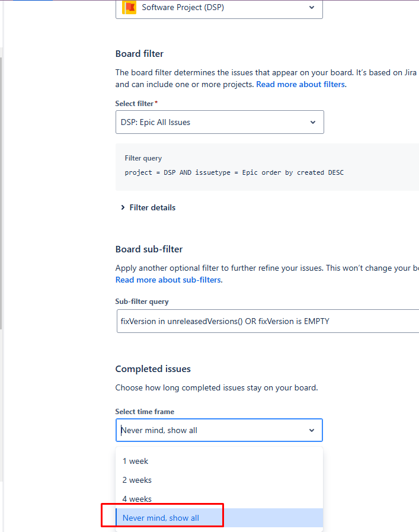This screenshot has height=532, width=419.
Task: Open the Software Project (DSP) dropdown arrow
Action: tap(312, 8)
